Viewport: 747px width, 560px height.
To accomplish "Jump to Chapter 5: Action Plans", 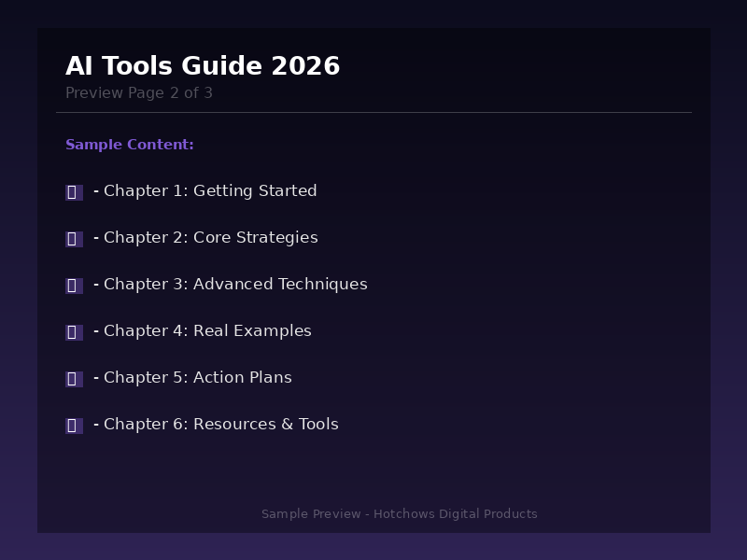I will (x=197, y=378).
